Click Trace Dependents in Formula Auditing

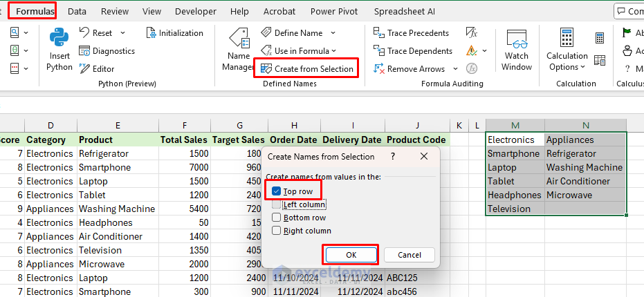pos(413,51)
